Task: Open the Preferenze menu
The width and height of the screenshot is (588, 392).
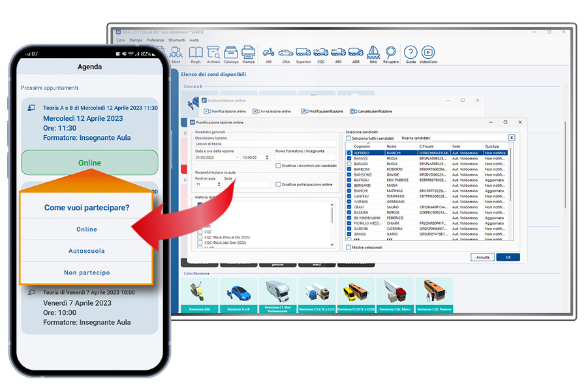Action: pos(155,40)
